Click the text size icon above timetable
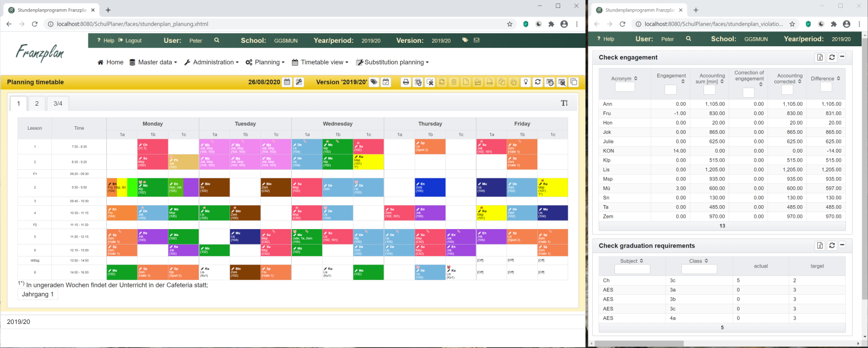This screenshot has height=348, width=868. point(564,103)
